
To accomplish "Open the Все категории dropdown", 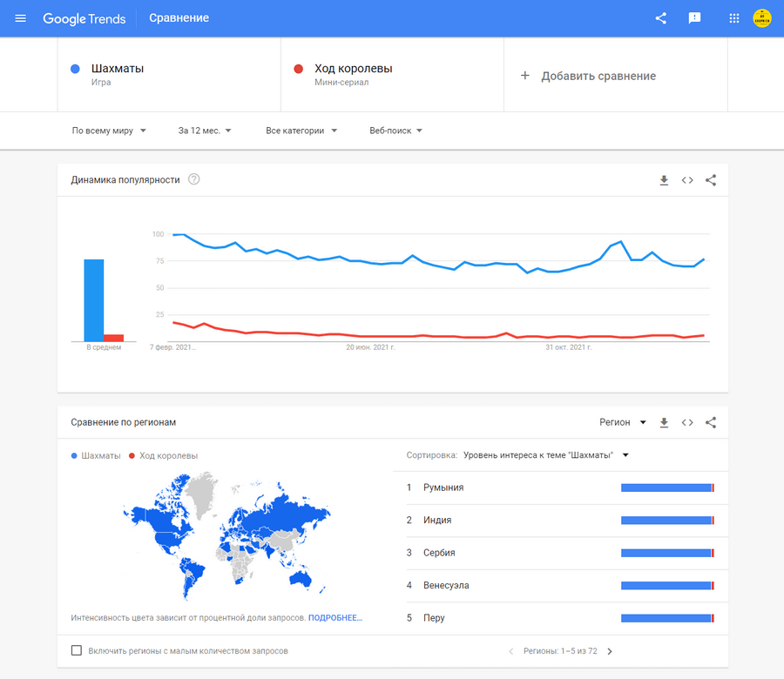I will (301, 131).
